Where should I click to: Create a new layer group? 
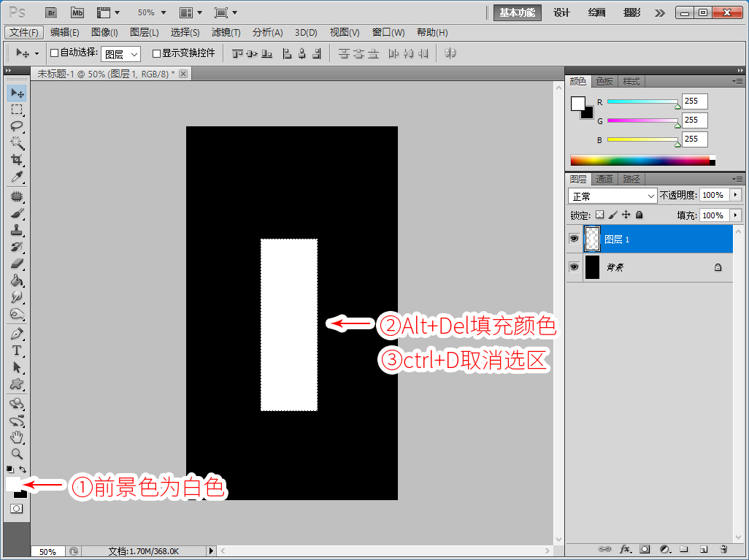pos(683,549)
